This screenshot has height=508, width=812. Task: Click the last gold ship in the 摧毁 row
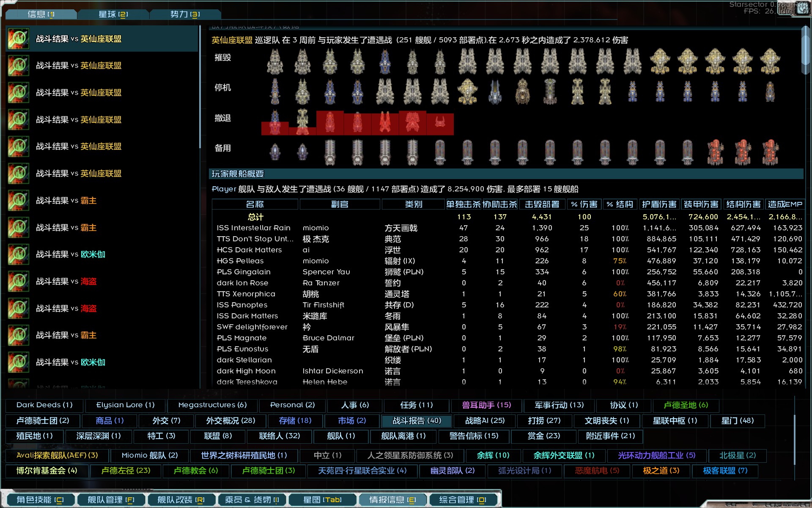point(770,61)
